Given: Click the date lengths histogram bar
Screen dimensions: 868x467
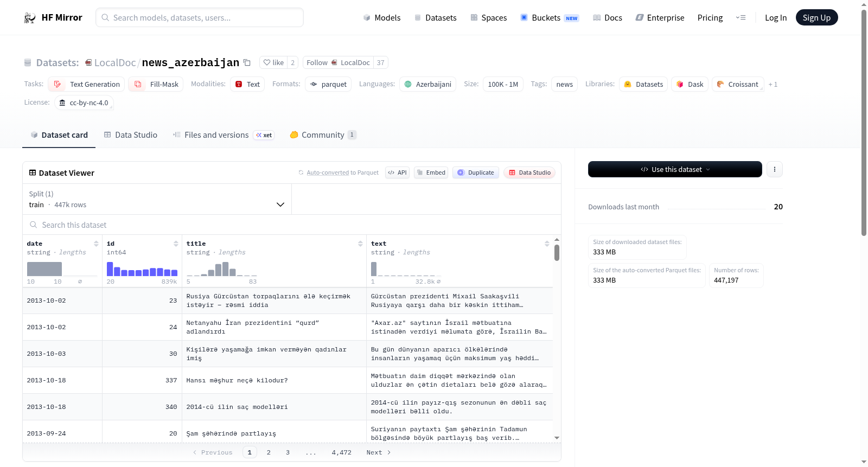Looking at the screenshot, I should coord(44,269).
